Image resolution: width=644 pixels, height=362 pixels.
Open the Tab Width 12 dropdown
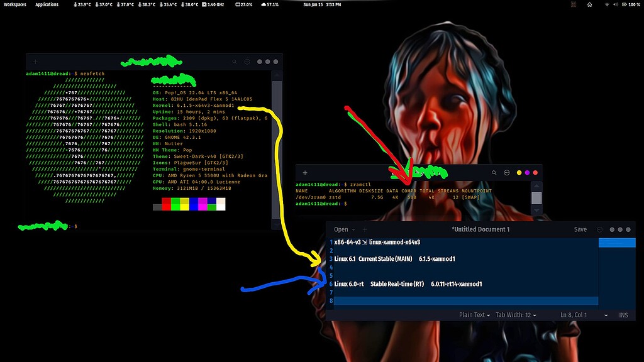515,315
